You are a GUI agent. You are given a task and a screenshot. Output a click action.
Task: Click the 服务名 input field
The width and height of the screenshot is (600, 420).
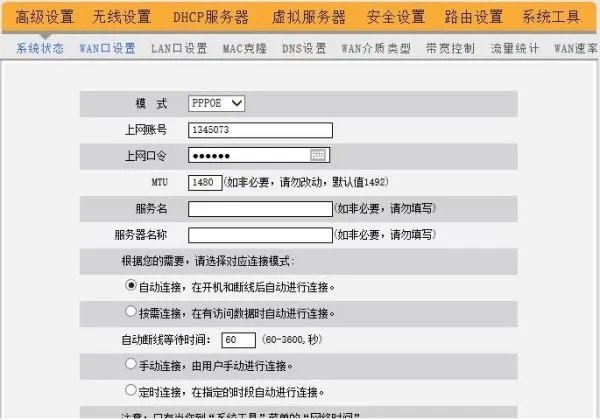click(260, 209)
